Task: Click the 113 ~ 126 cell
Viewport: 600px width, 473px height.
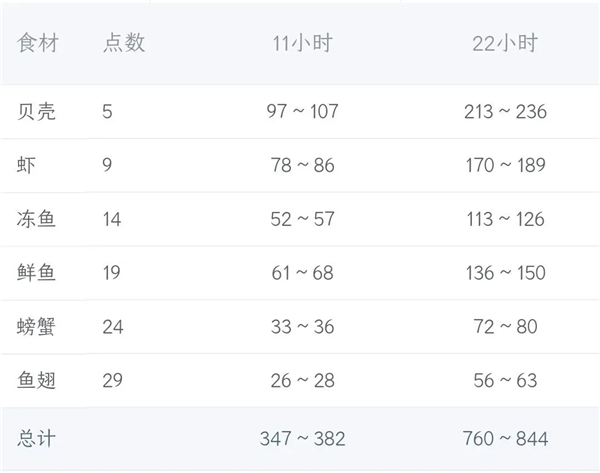Action: [505, 219]
